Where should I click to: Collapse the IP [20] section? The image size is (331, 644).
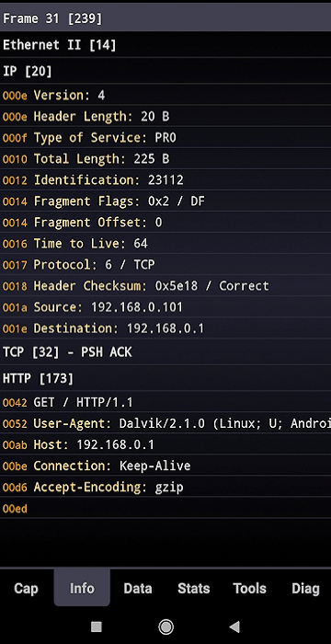tap(165, 71)
